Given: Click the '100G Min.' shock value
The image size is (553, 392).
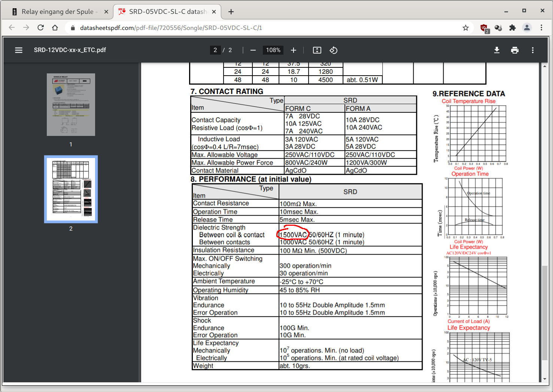Looking at the screenshot, I should (x=294, y=328).
